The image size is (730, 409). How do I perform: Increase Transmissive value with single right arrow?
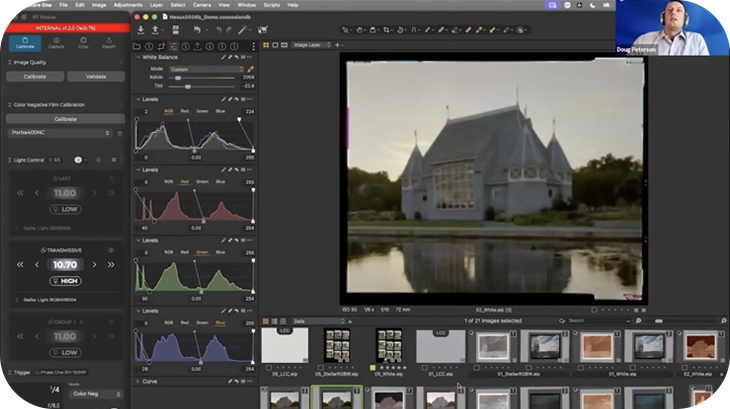94,265
